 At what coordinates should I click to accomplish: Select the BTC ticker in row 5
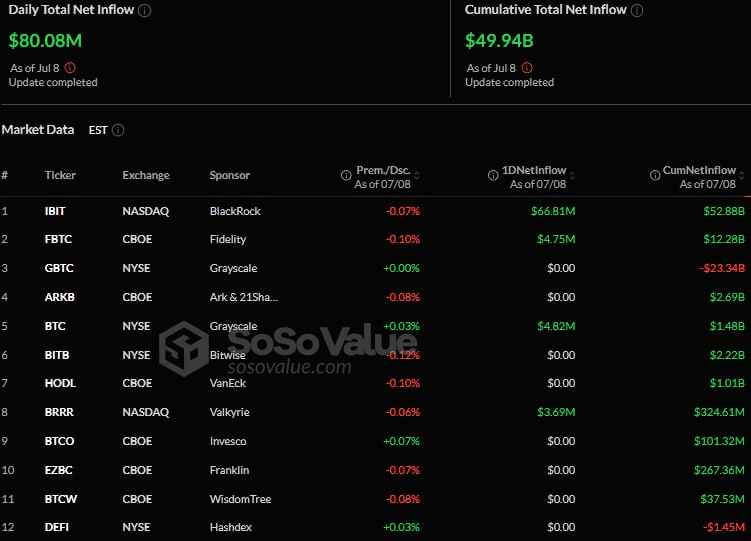[55, 326]
